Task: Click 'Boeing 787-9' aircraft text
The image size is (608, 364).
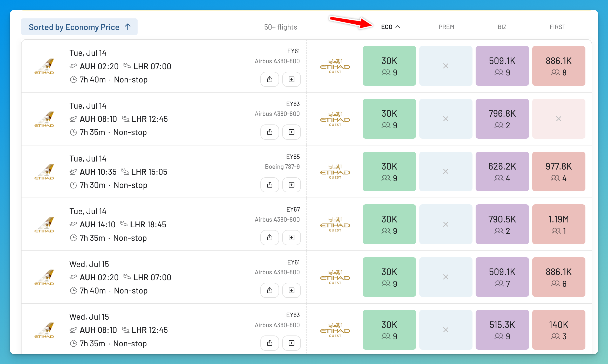Action: [282, 167]
